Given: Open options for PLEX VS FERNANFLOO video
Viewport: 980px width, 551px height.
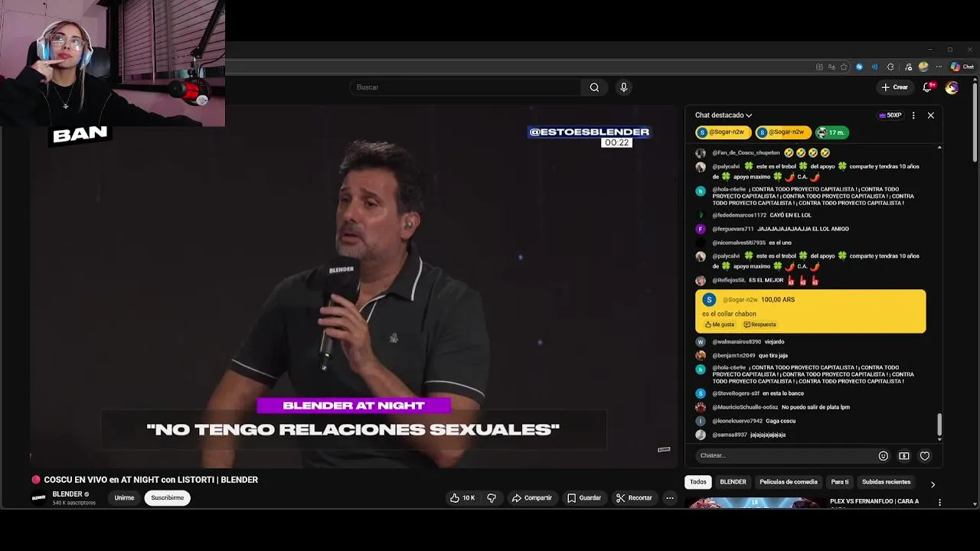Looking at the screenshot, I should (939, 503).
